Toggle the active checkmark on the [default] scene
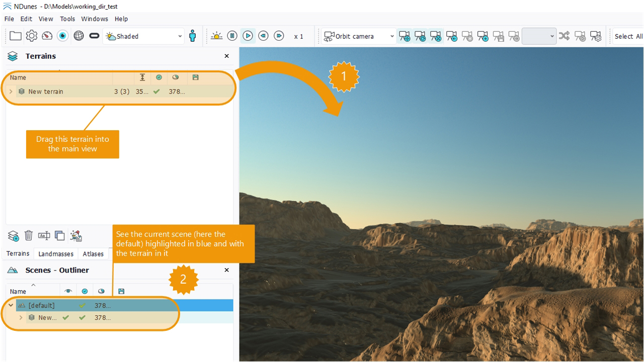This screenshot has height=362, width=644. (83, 305)
